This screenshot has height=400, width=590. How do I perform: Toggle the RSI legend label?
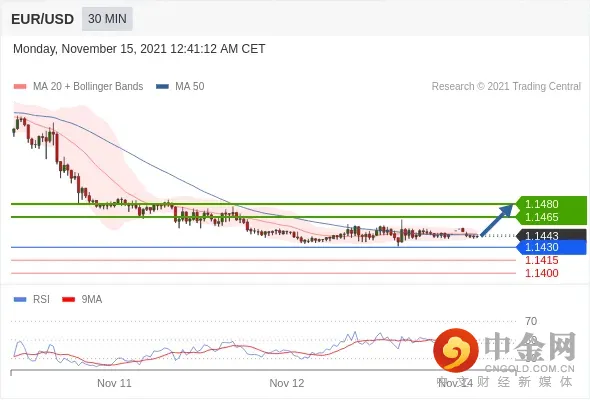(41, 300)
